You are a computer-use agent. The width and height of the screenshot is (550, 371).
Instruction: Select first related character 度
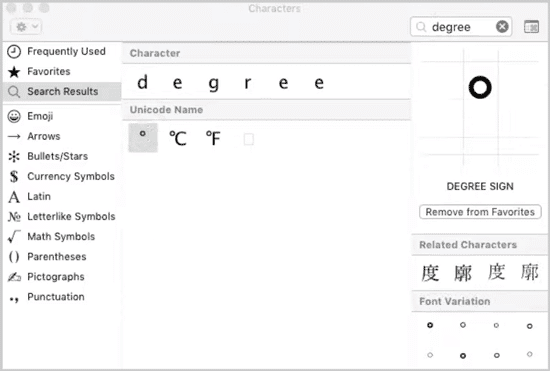pyautogui.click(x=430, y=273)
